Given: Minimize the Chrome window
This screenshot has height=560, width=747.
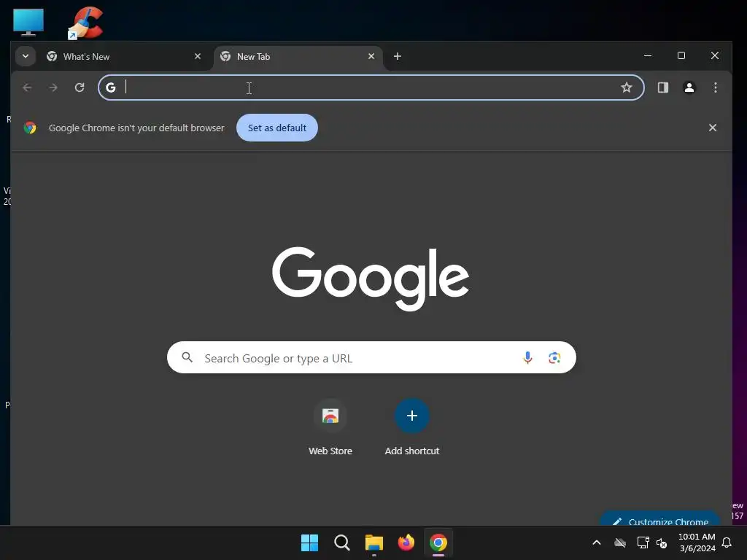Looking at the screenshot, I should click(648, 55).
